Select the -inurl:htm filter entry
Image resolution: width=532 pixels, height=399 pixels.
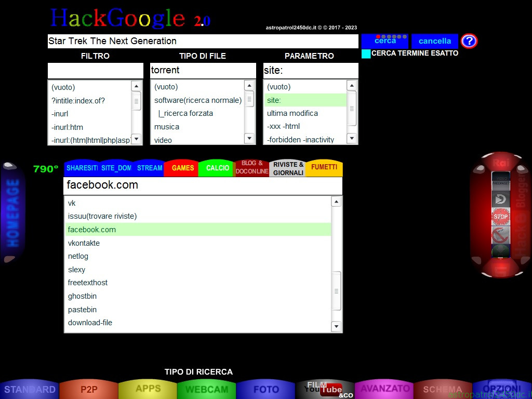pyautogui.click(x=89, y=127)
